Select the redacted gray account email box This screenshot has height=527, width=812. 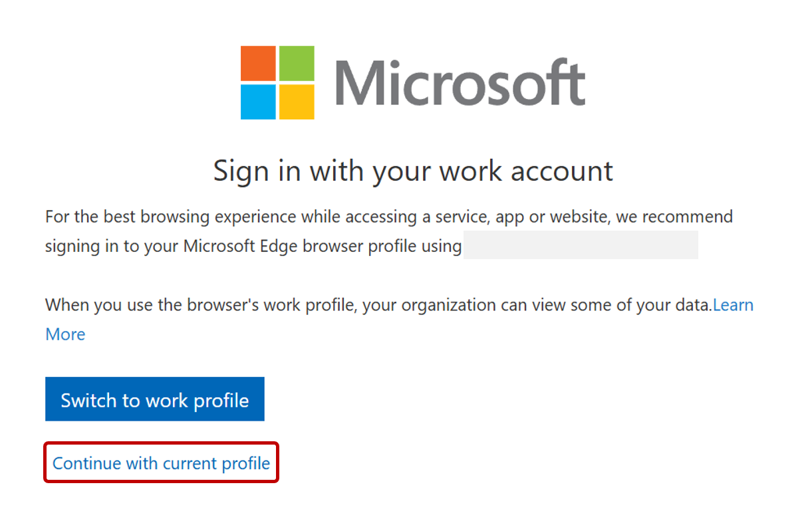581,245
